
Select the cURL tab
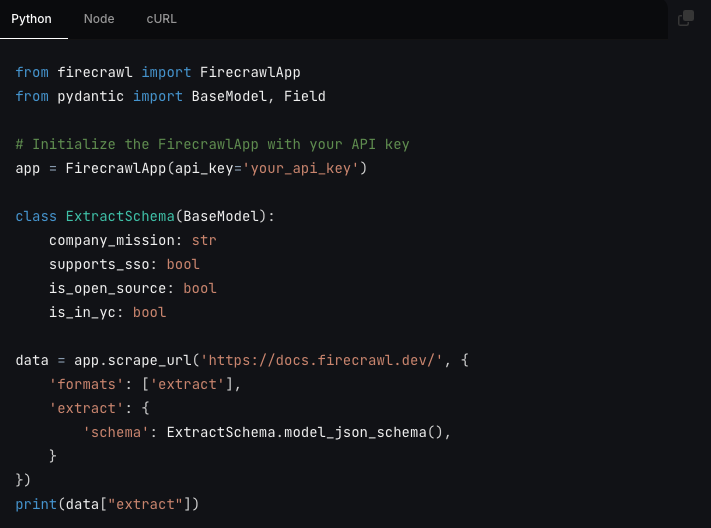pyautogui.click(x=163, y=19)
